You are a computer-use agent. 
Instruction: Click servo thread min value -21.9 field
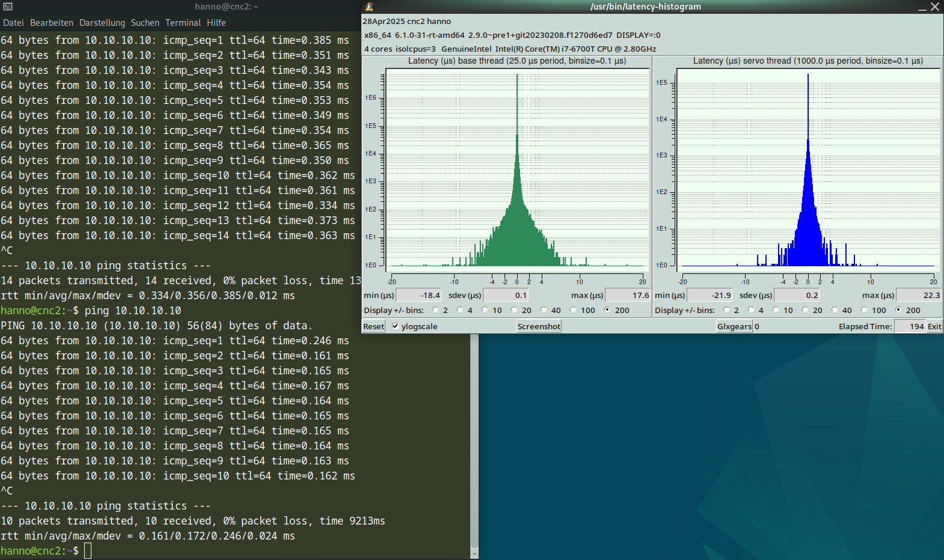pos(710,295)
